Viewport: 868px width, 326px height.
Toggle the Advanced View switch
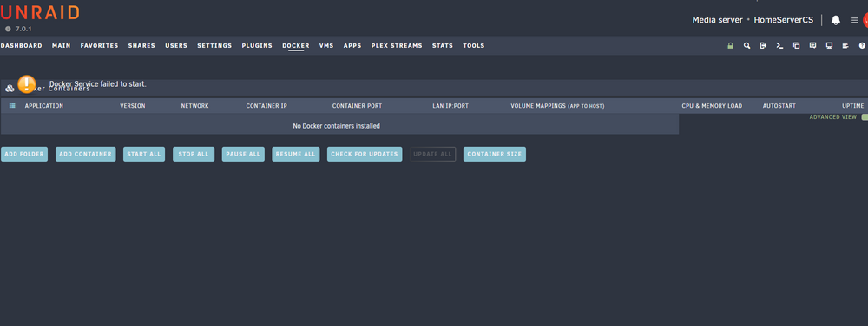tap(865, 117)
